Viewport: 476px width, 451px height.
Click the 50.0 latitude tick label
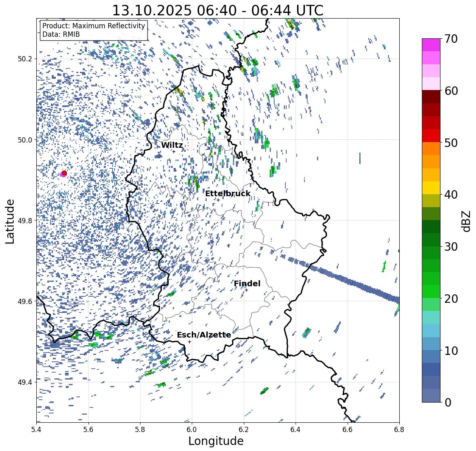point(25,140)
